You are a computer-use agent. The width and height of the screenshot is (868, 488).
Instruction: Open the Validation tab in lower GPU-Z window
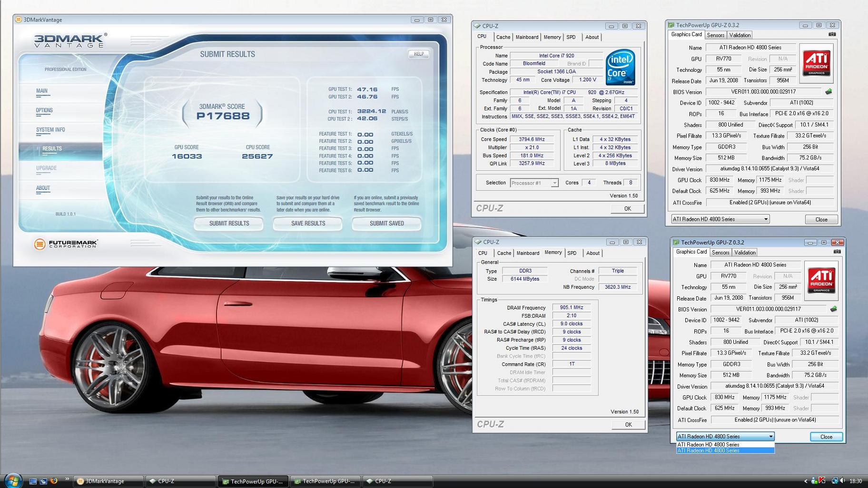pos(744,253)
